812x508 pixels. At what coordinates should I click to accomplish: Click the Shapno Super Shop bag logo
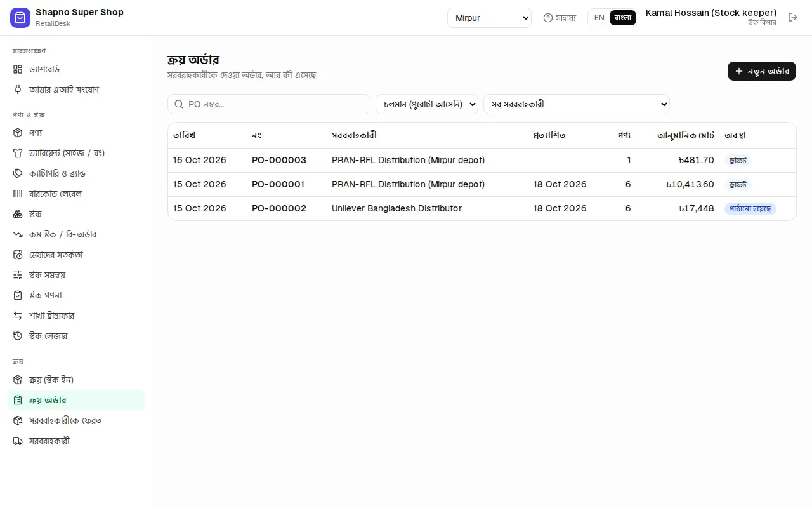coord(20,18)
